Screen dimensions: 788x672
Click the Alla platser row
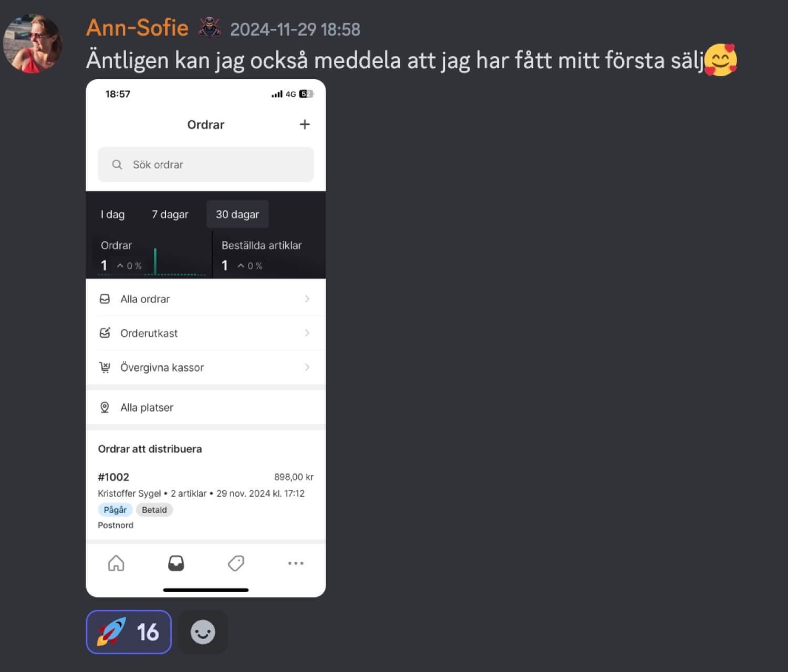tap(205, 407)
